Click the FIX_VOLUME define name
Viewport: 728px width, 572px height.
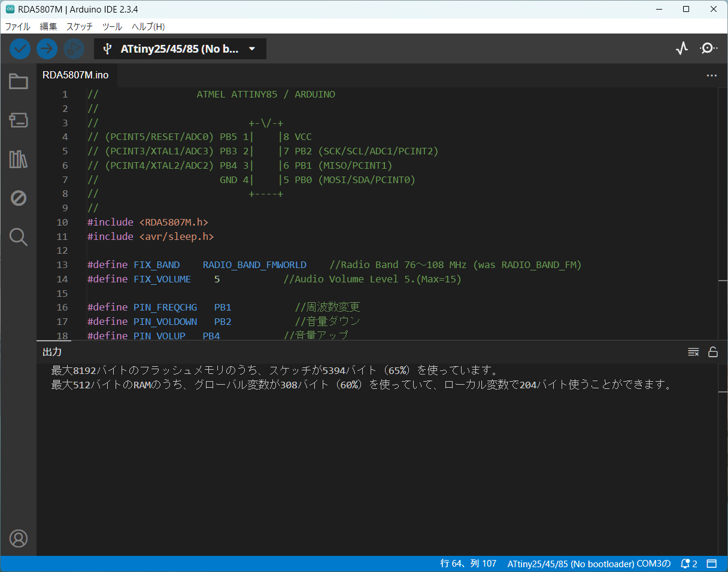coord(162,279)
